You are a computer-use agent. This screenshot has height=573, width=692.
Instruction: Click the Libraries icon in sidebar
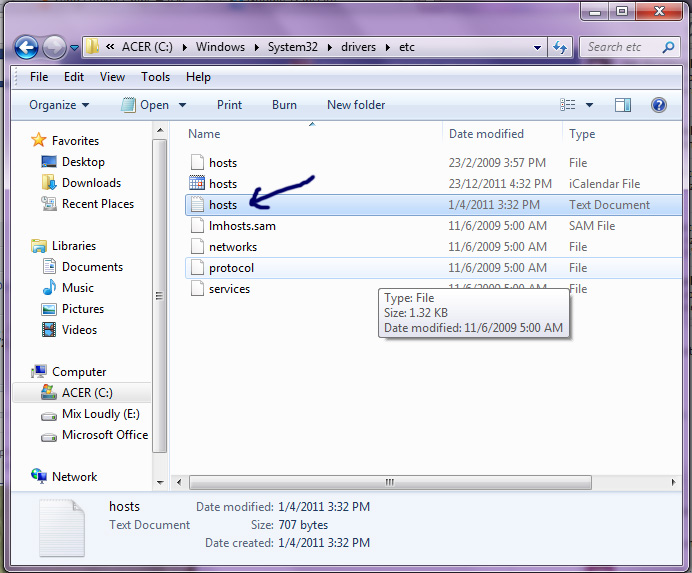(x=38, y=246)
